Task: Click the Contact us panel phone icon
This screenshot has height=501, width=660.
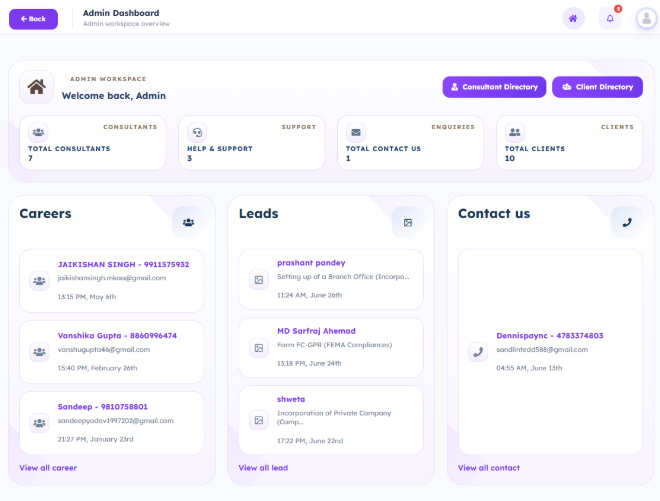Action: point(627,222)
